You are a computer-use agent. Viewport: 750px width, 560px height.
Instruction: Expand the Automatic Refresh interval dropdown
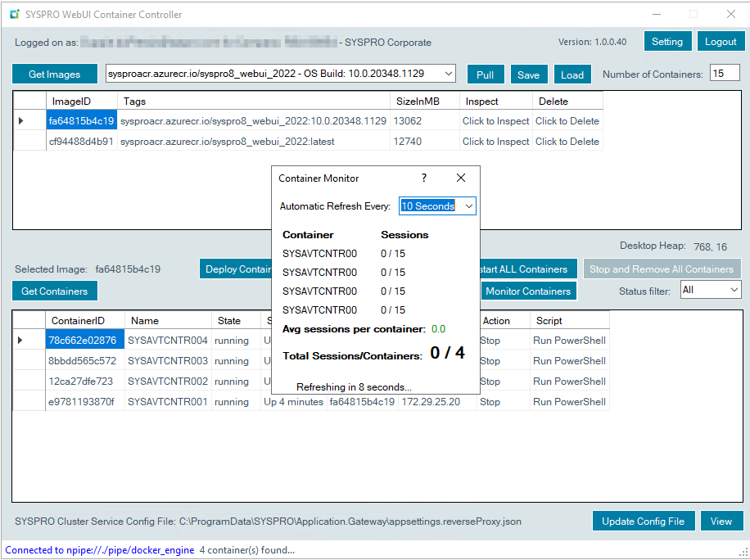(x=469, y=206)
